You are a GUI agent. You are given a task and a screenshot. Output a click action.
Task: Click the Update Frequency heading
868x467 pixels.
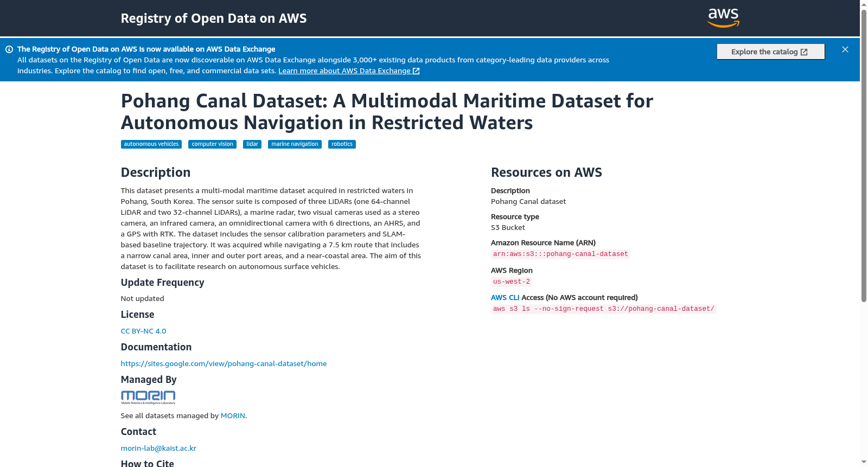point(163,283)
